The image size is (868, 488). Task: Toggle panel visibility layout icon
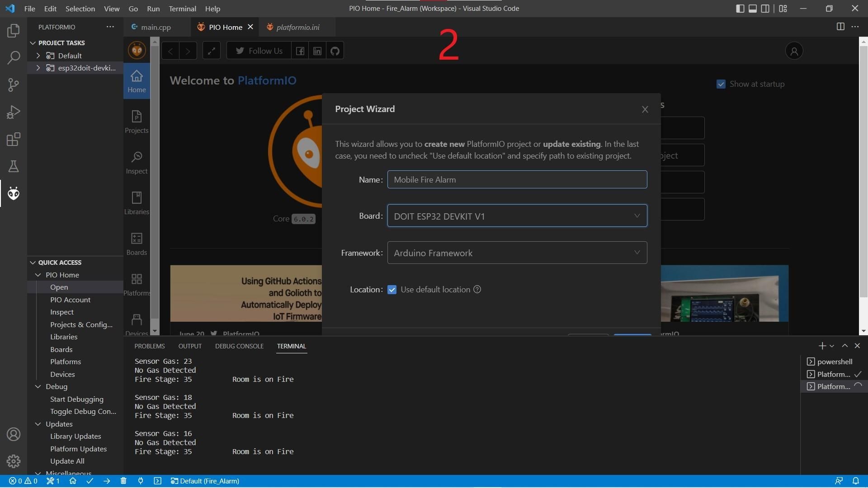pos(753,9)
